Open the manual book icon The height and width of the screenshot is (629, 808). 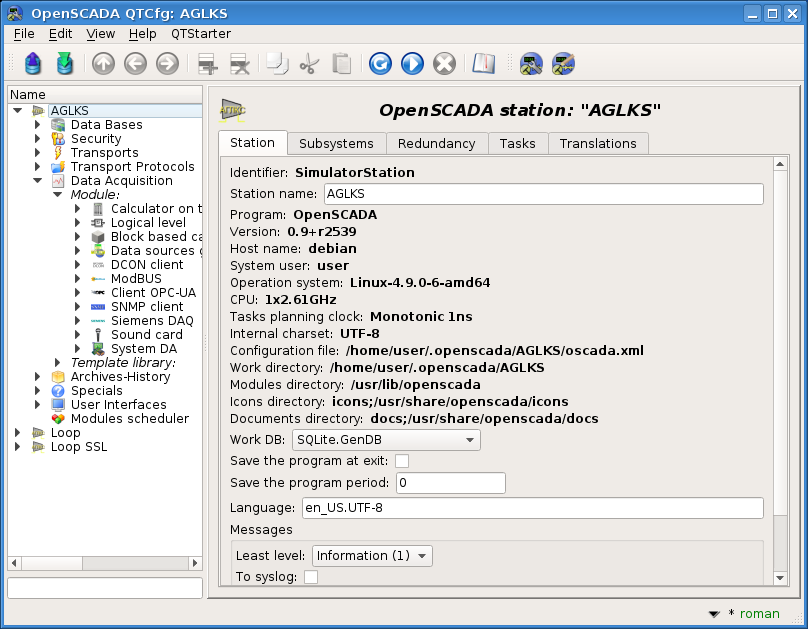[x=483, y=64]
